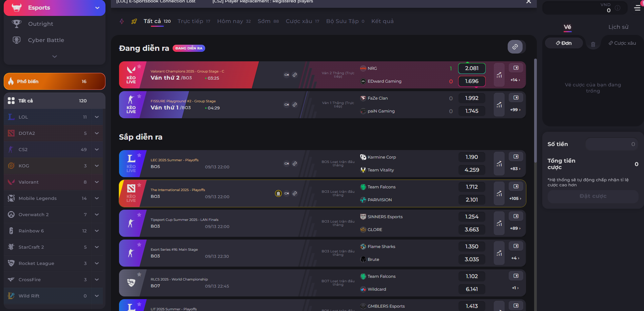Select odds 4.259 for Team Vitality
This screenshot has width=644, height=311.
click(472, 170)
